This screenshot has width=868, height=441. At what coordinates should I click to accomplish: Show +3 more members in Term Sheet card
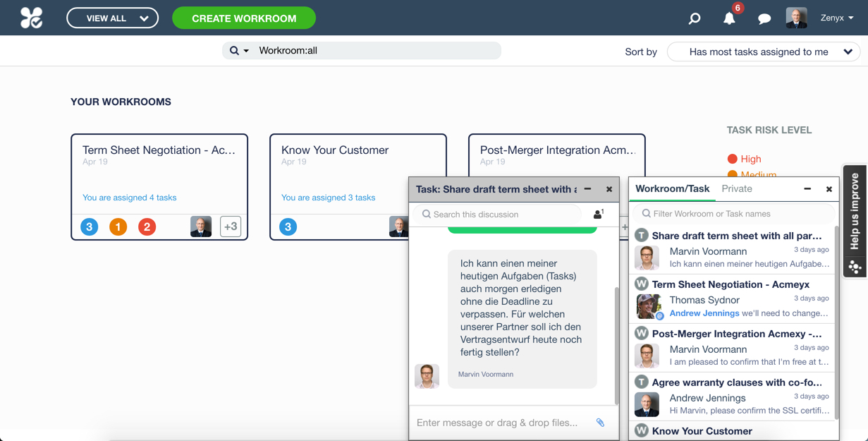click(231, 226)
